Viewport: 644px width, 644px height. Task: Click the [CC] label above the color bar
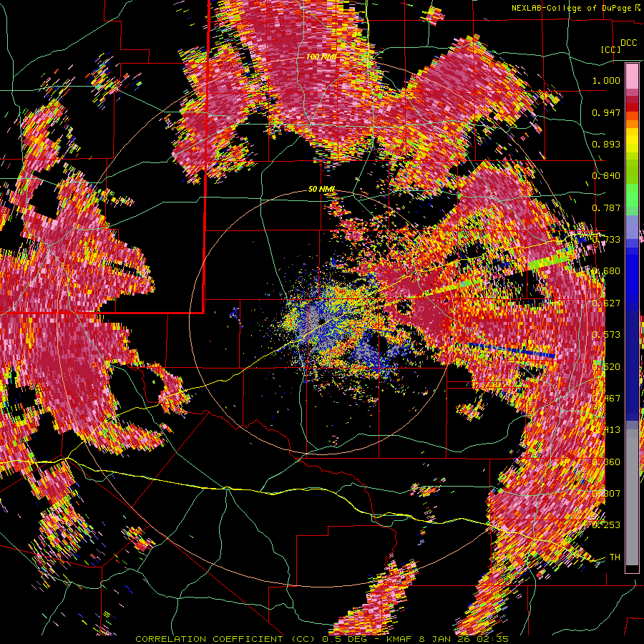pos(611,49)
